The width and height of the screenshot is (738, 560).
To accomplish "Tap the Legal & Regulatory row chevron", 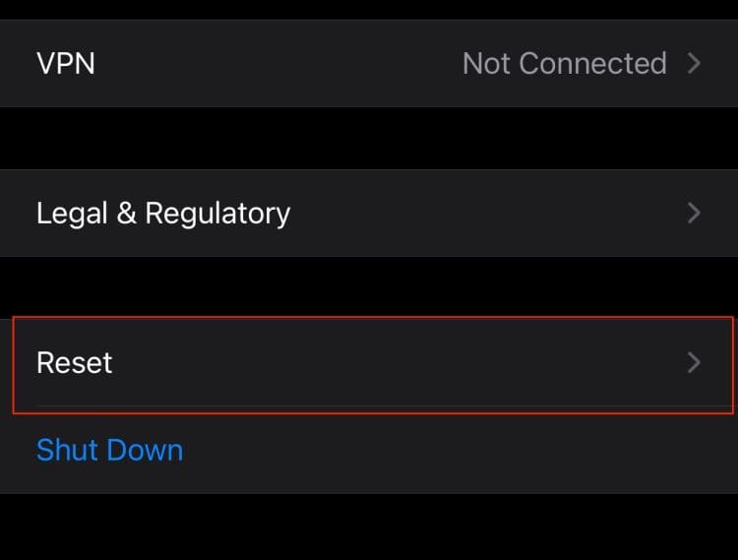I will (x=694, y=214).
